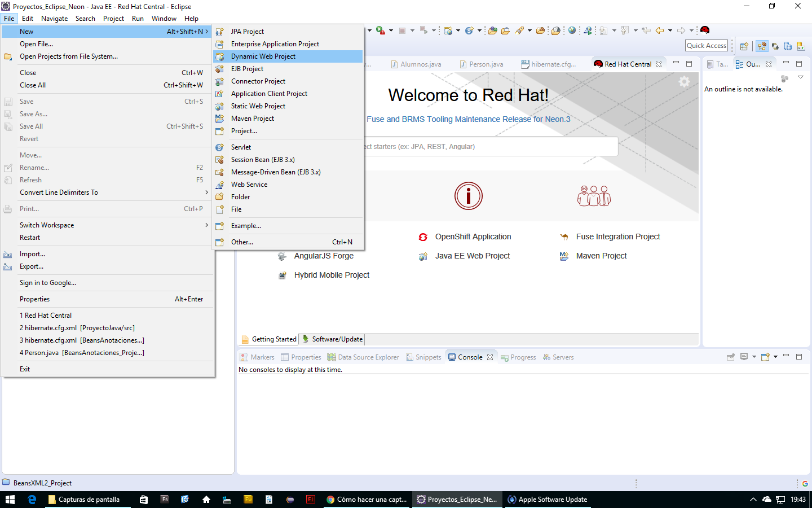The width and height of the screenshot is (812, 508).
Task: Click the Red Hat Central hat toolbar icon
Action: (x=705, y=30)
